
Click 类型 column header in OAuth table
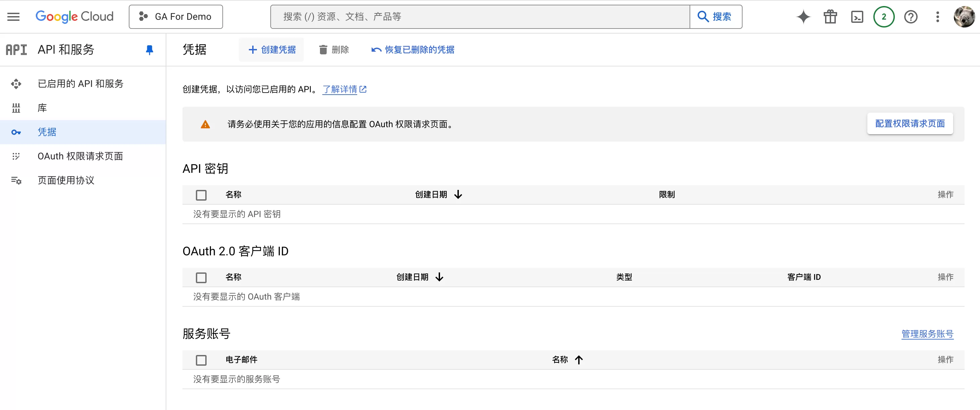pyautogui.click(x=624, y=277)
